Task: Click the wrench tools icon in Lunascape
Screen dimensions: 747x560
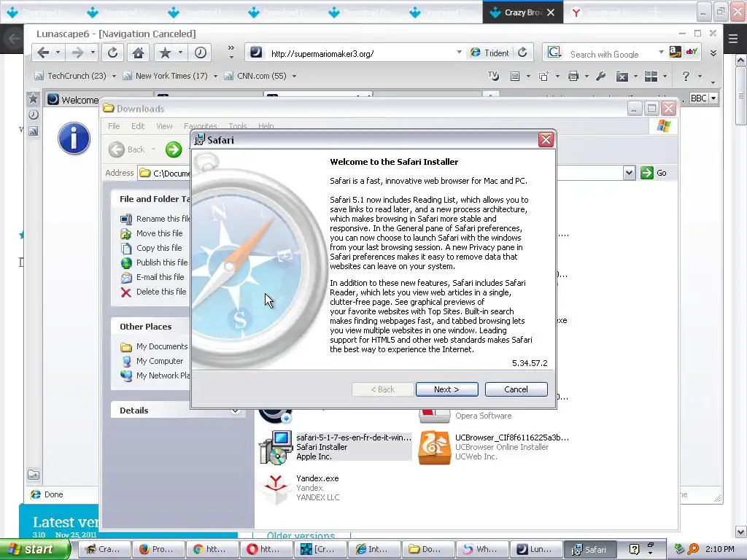Action: click(601, 76)
